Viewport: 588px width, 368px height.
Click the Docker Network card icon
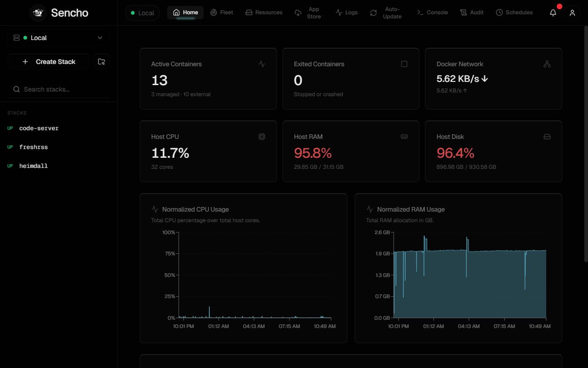click(547, 64)
